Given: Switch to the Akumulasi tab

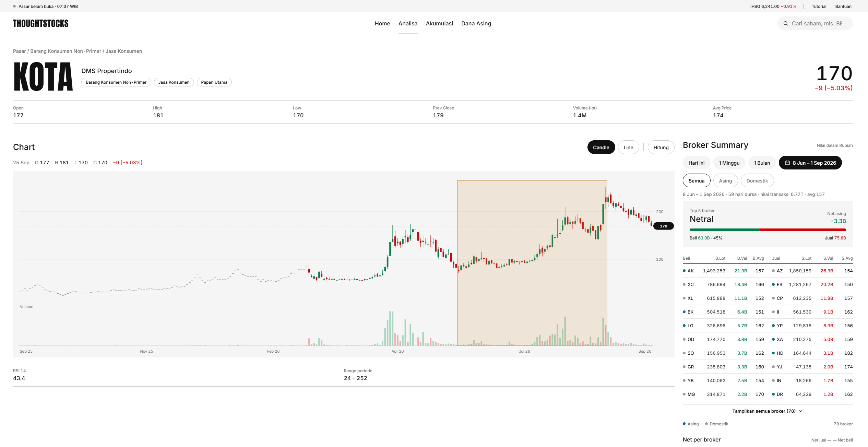Looking at the screenshot, I should tap(439, 23).
